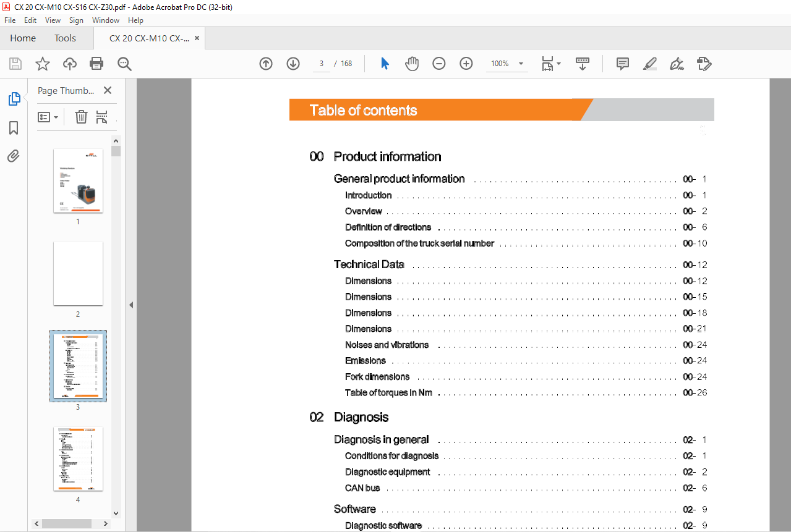This screenshot has width=791, height=532.
Task: Click 'Fork dimensions' contents entry
Action: (377, 377)
